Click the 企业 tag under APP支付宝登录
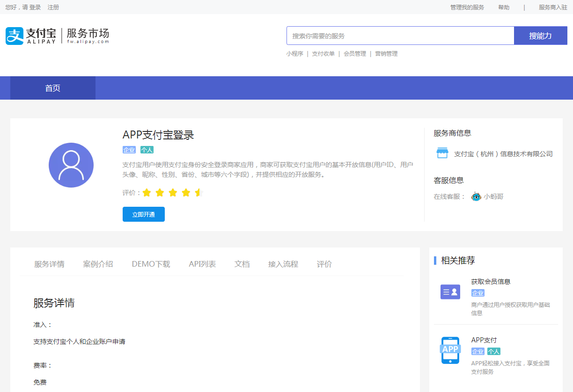Screen dimensions: 573x392 tap(129, 150)
